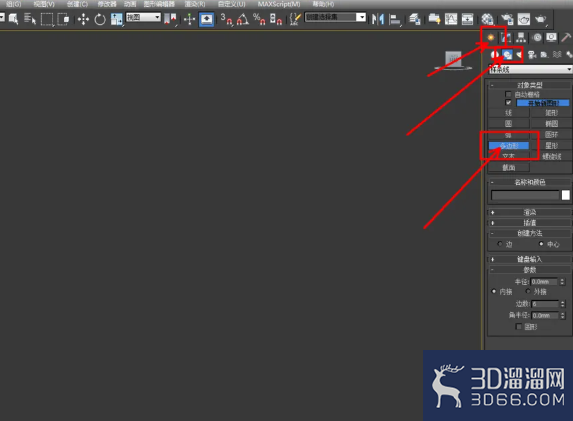Select the Cameras category icon

pos(532,55)
